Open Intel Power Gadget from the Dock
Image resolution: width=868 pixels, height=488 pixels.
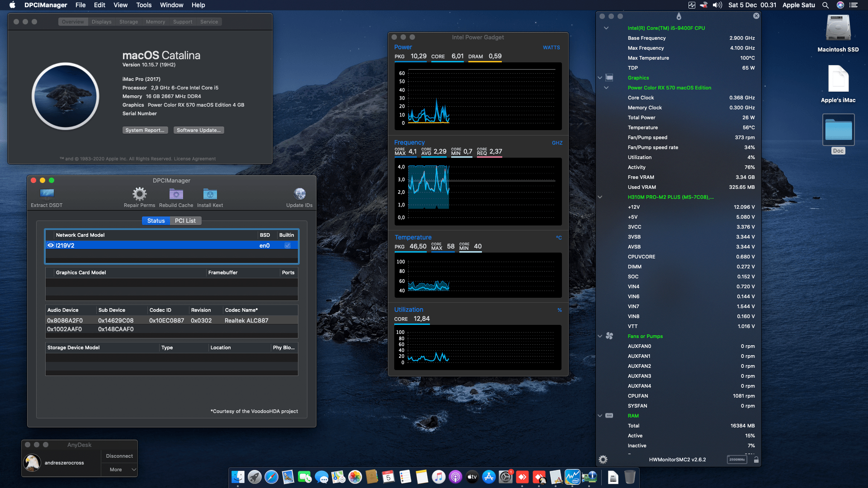(572, 477)
